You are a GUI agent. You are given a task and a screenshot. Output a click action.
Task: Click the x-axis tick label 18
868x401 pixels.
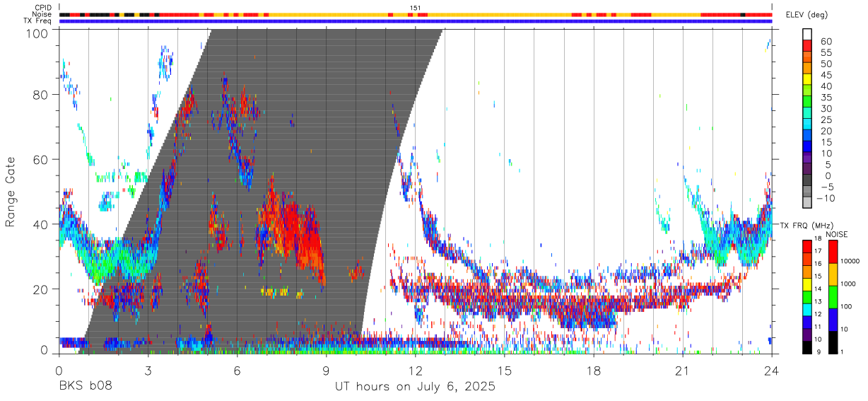(594, 371)
